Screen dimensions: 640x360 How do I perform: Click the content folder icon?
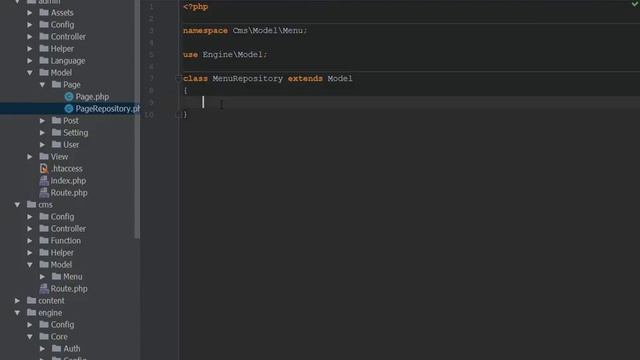pos(31,300)
